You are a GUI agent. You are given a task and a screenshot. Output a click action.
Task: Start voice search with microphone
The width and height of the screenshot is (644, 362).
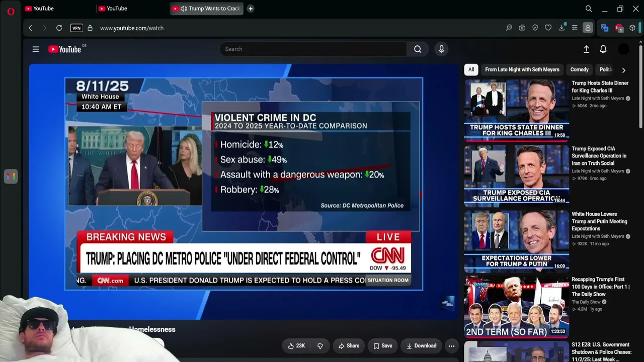click(x=441, y=49)
